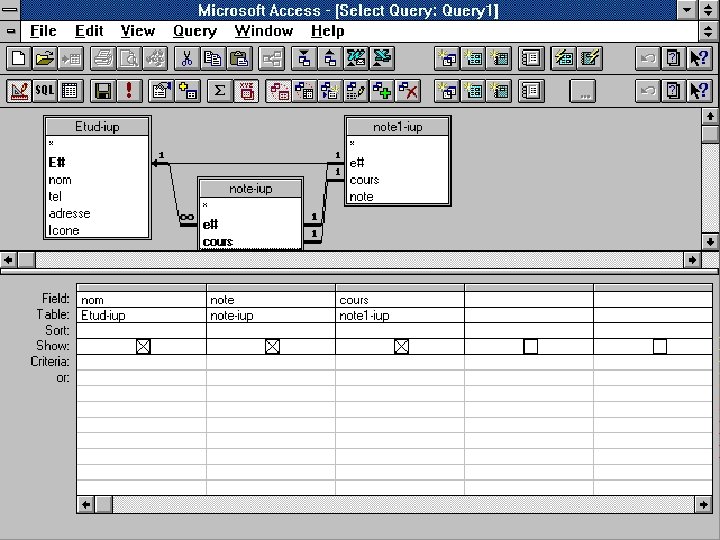Click Table cell showing note1-iup
The width and height of the screenshot is (720, 540).
pos(400,315)
